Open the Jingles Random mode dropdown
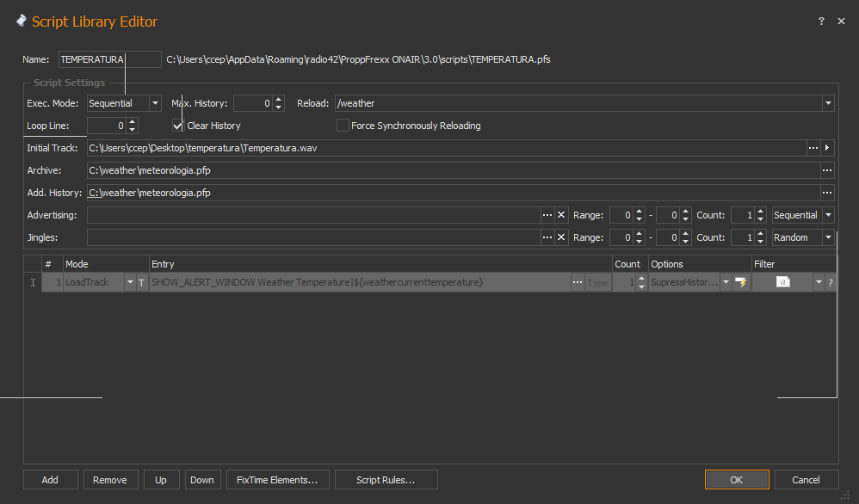This screenshot has height=504, width=859. 828,237
